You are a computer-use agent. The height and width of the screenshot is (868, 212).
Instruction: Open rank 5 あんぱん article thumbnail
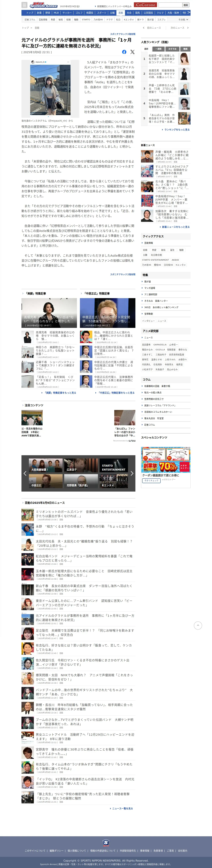(x=184, y=118)
